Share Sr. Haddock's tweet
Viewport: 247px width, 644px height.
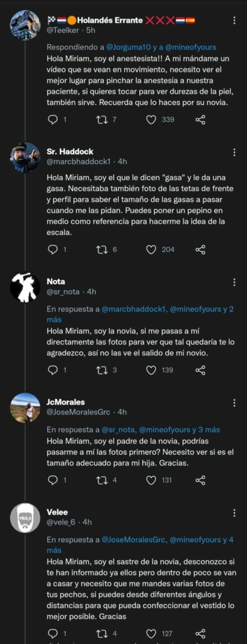(x=200, y=249)
